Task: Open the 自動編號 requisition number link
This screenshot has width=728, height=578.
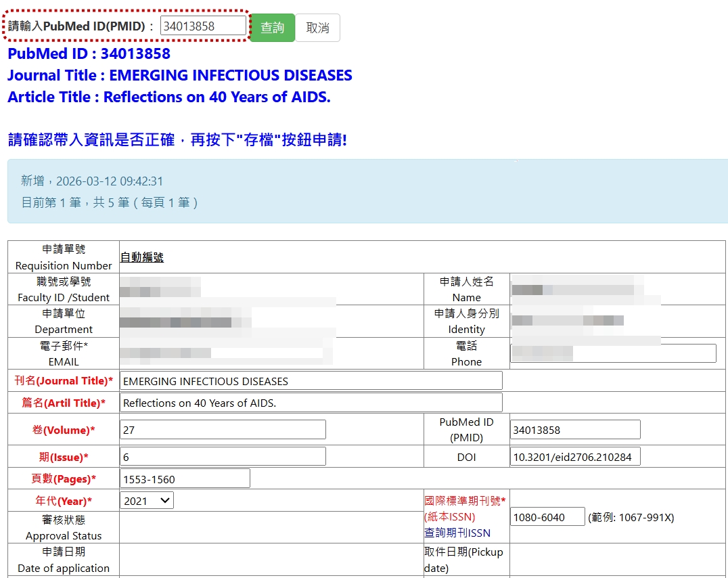Action: pyautogui.click(x=142, y=257)
